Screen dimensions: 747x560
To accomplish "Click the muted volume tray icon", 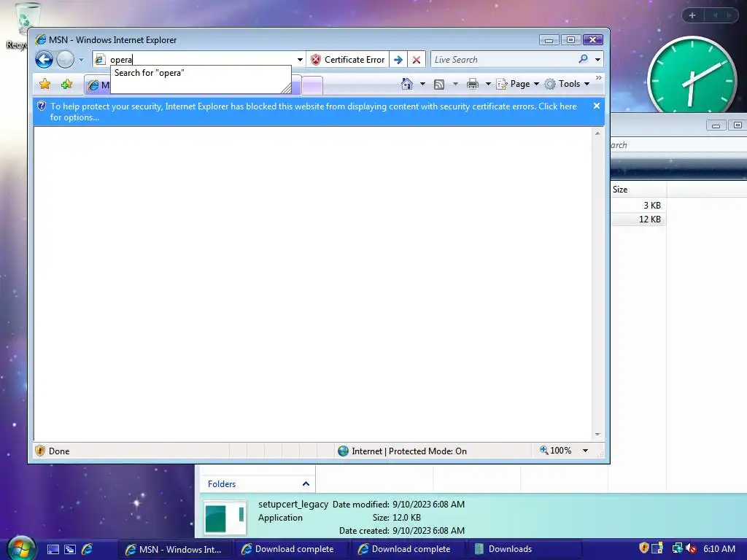I will tap(691, 548).
